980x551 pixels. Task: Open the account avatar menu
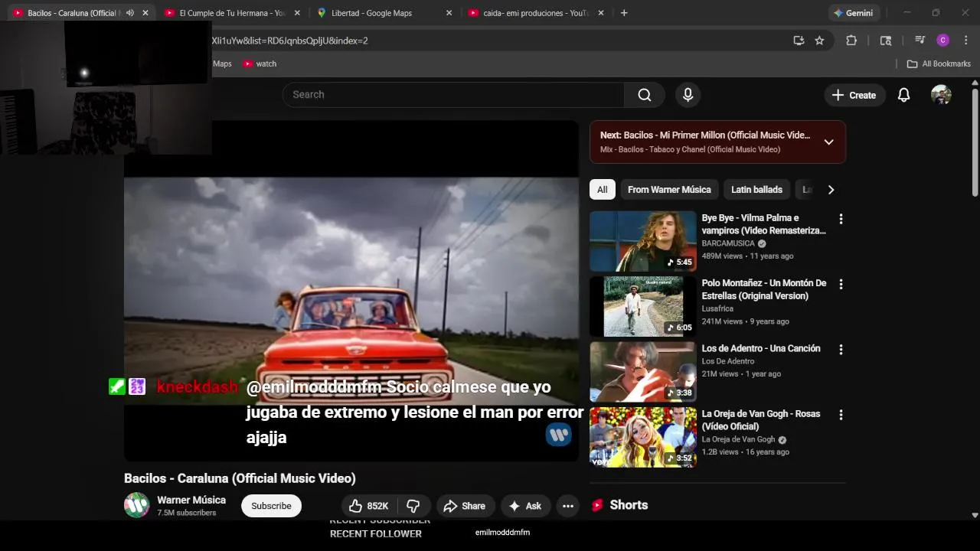coord(941,95)
